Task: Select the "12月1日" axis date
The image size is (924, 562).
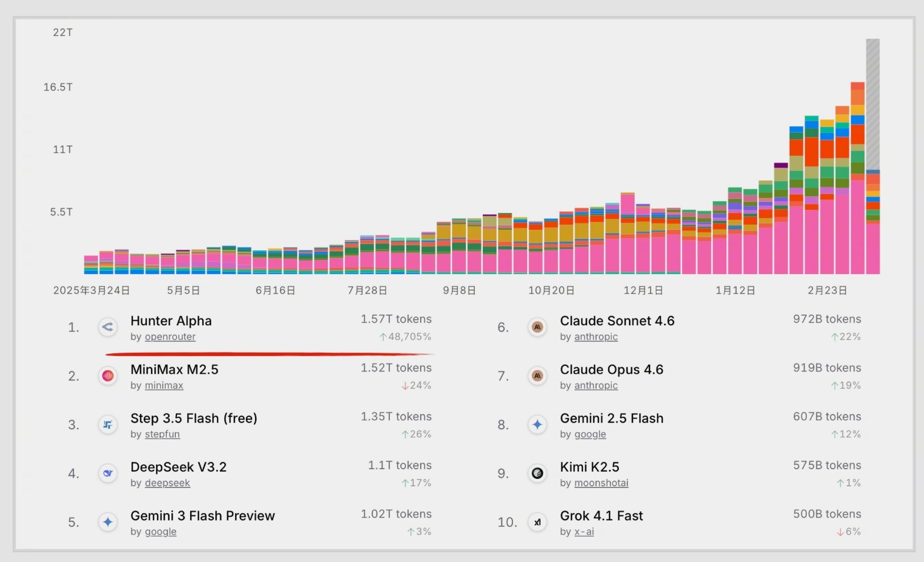Action: point(643,291)
